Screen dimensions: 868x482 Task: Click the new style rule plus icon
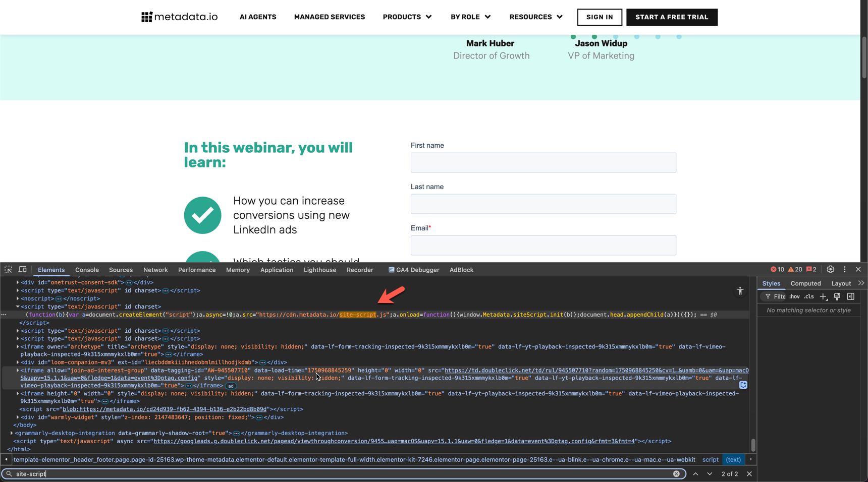click(823, 296)
